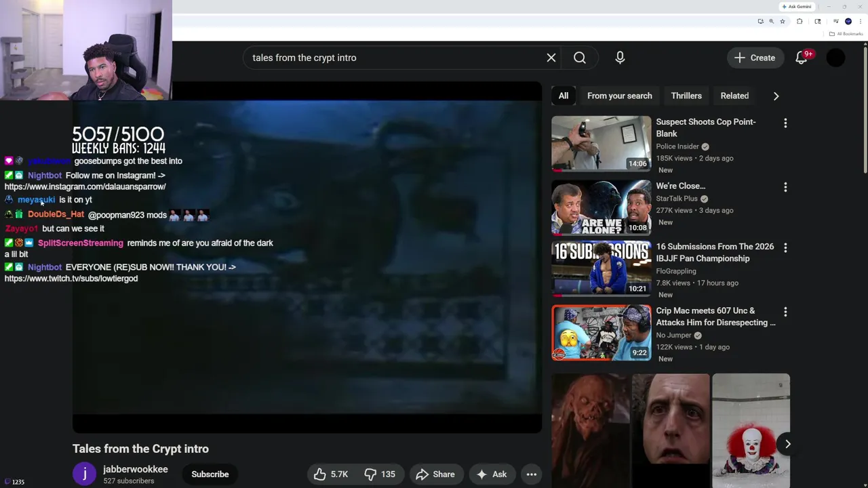
Task: Click the page vertical scrollbar
Action: coord(865,108)
